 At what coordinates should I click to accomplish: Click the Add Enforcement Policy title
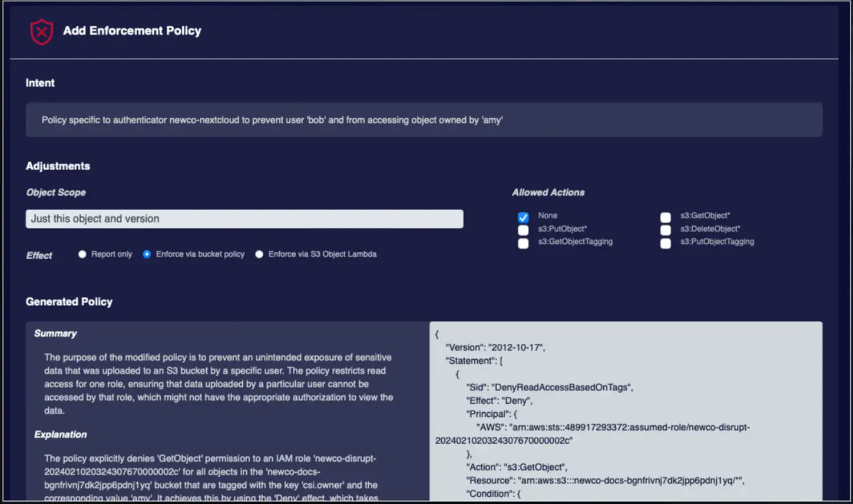tap(132, 31)
